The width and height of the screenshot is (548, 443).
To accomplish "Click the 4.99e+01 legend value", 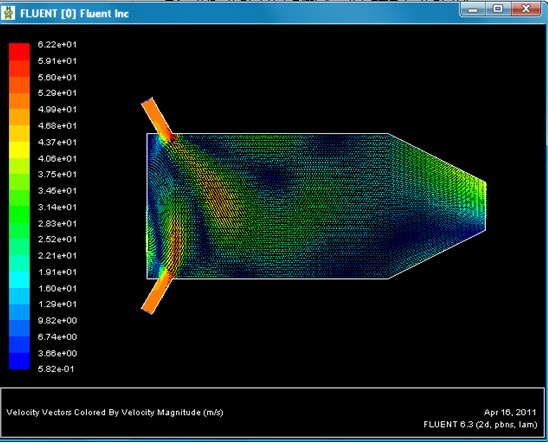I will pos(57,110).
